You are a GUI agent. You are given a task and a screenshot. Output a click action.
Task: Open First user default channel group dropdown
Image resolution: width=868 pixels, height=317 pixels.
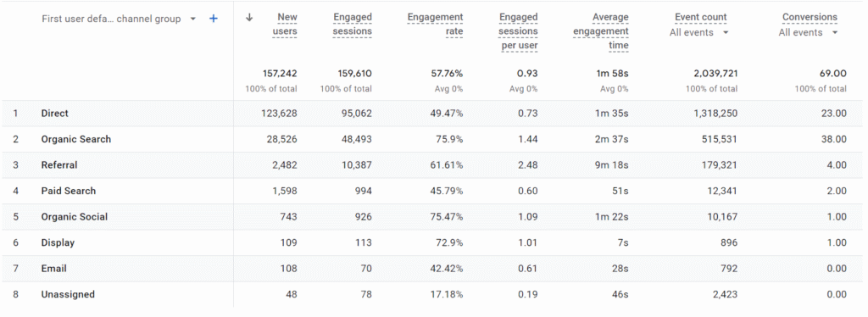click(x=119, y=19)
